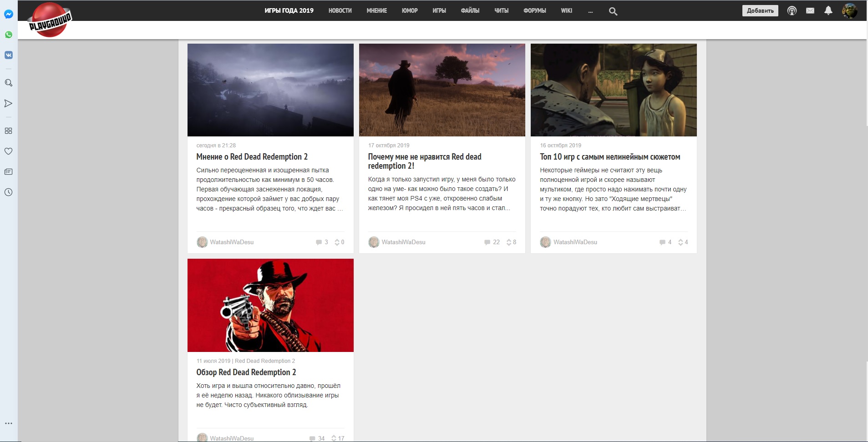
Task: Expand the sidebar three-dots menu
Action: click(8, 423)
